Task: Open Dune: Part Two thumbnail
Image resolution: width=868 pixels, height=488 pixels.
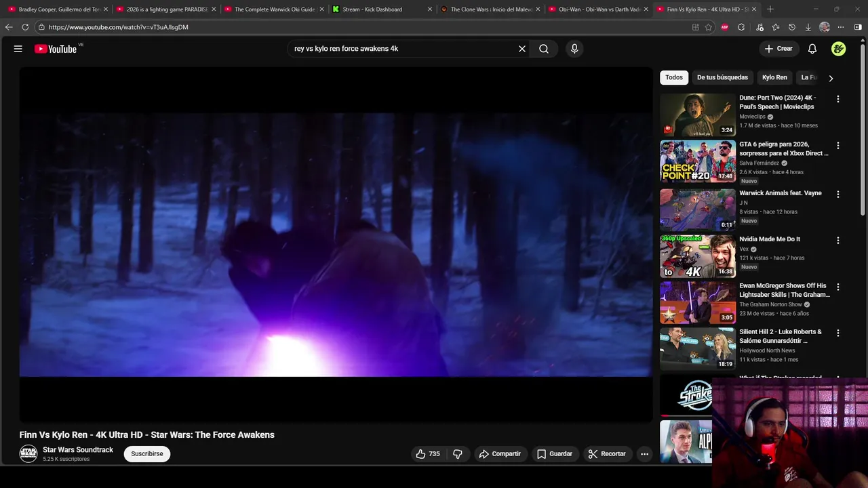Action: pos(698,115)
